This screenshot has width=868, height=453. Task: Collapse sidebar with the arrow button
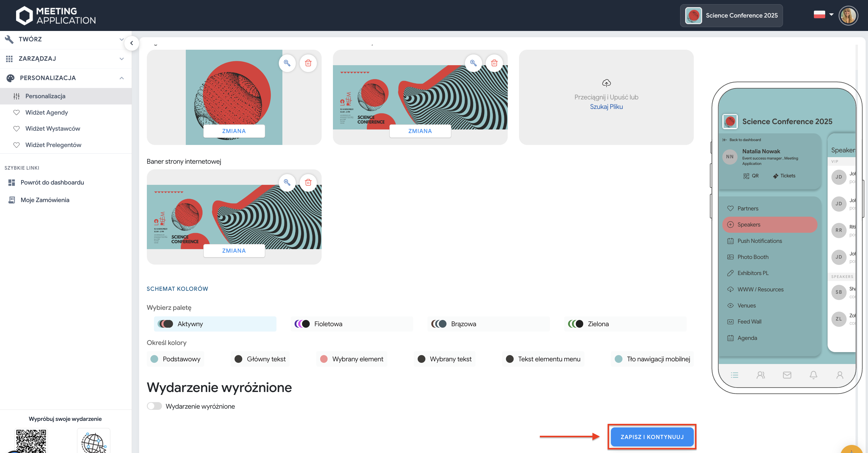pyautogui.click(x=132, y=43)
